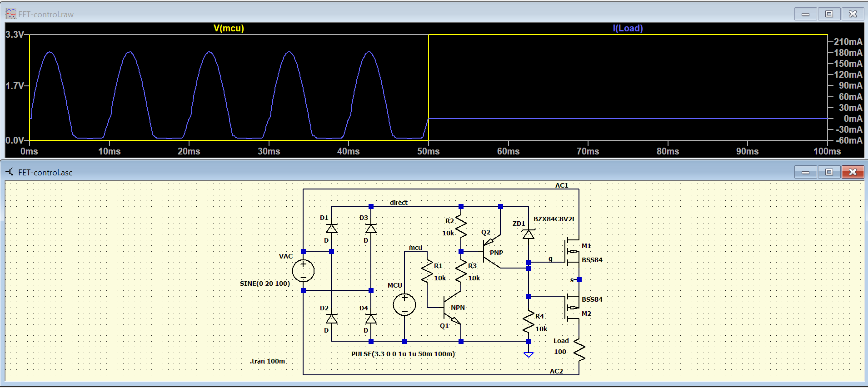Screen dimensions: 868x388
Task: Select NPN transistor Q1
Action: tap(451, 308)
